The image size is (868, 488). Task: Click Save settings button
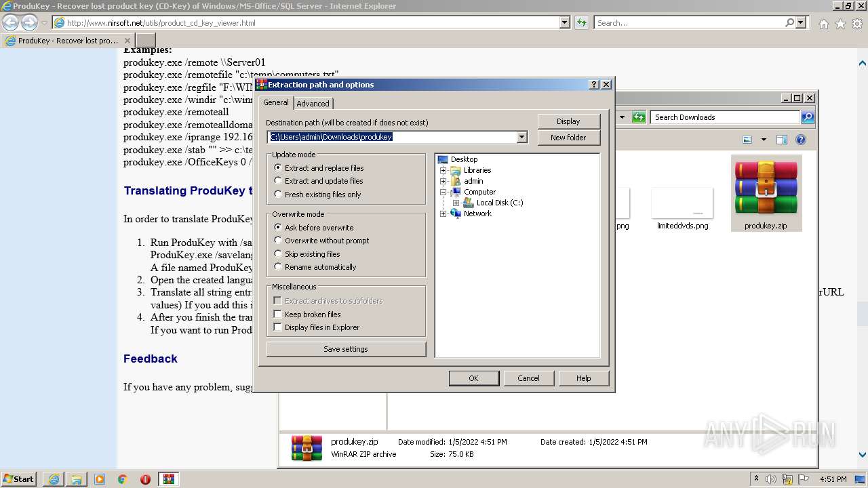pyautogui.click(x=346, y=349)
